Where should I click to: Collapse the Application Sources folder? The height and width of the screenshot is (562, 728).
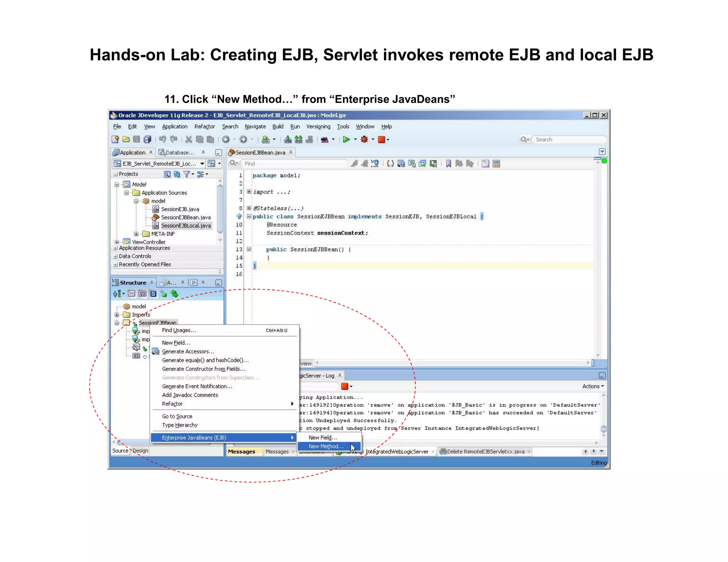126,193
